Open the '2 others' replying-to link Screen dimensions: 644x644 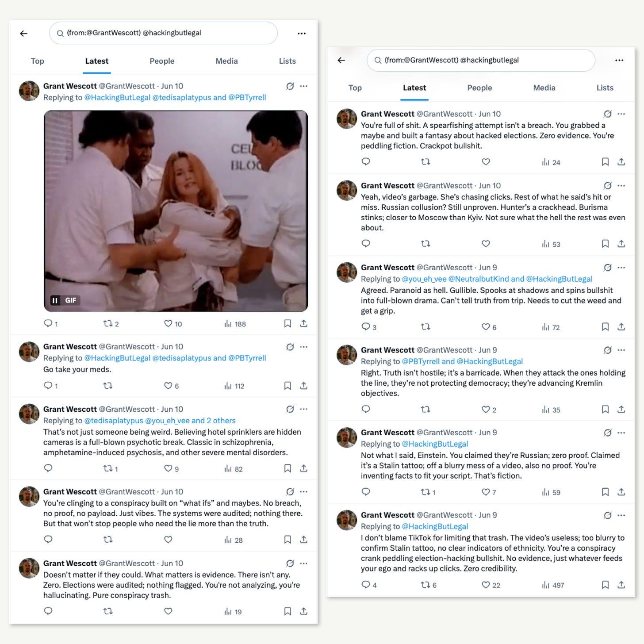point(221,421)
